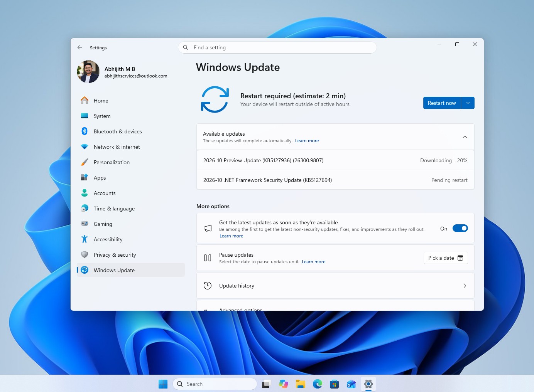Screen dimensions: 534x392
Task: Click the Apps icon in sidebar
Action: tap(84, 178)
